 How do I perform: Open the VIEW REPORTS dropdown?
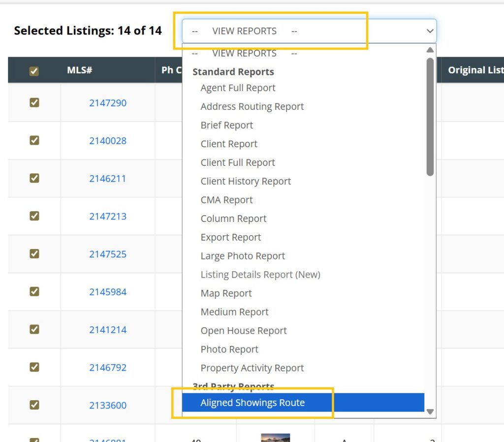click(x=309, y=31)
